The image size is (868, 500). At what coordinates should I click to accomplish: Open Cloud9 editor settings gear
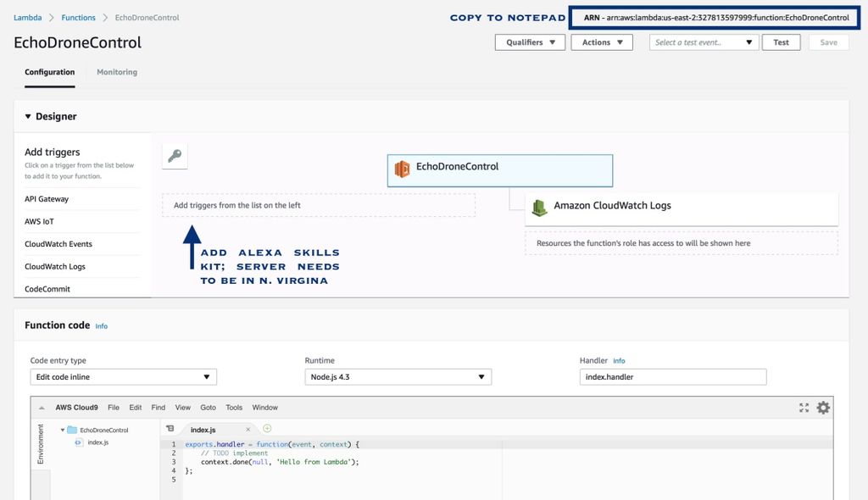823,408
